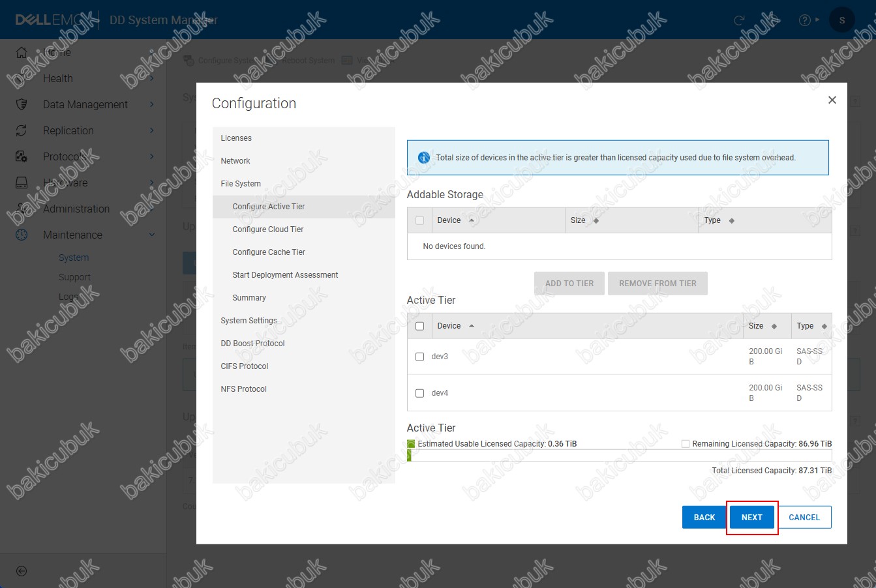Open the help question-mark icon

click(x=805, y=20)
